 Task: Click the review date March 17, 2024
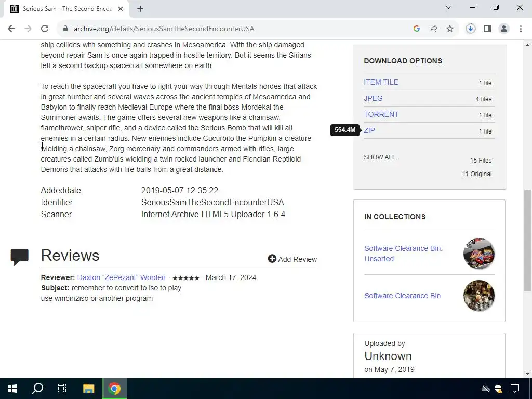point(231,277)
